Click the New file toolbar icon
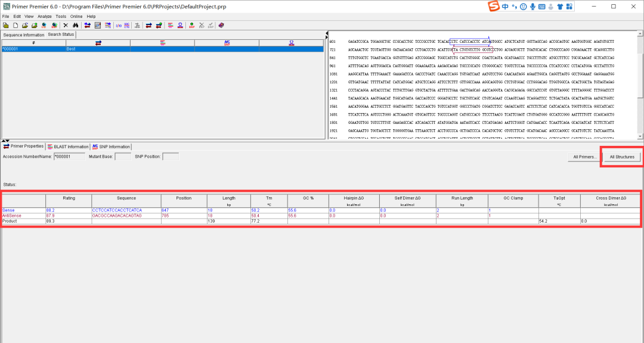The image size is (644, 343). click(16, 26)
